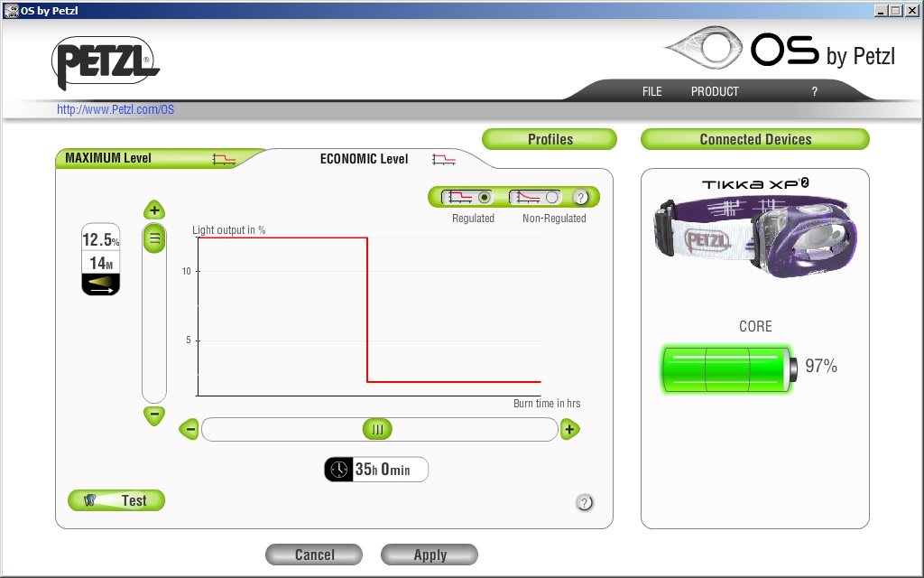Image resolution: width=924 pixels, height=578 pixels.
Task: Click the regulated curve icon on the MAXIMUM Level tab
Action: point(224,159)
